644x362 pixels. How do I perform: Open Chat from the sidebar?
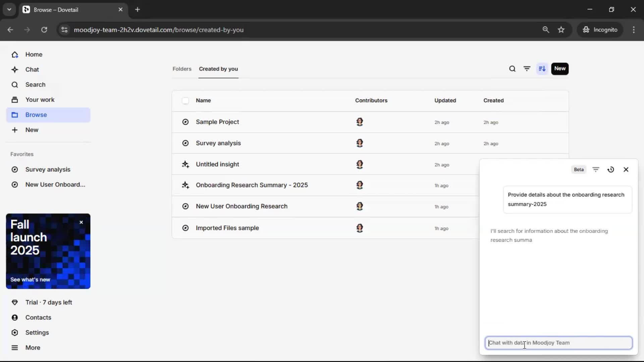(x=32, y=69)
